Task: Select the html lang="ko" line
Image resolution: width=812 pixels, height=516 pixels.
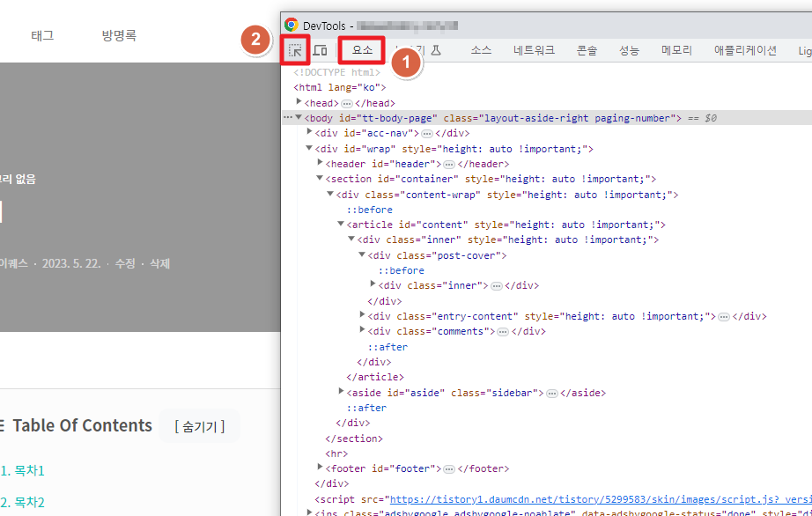Action: click(340, 87)
